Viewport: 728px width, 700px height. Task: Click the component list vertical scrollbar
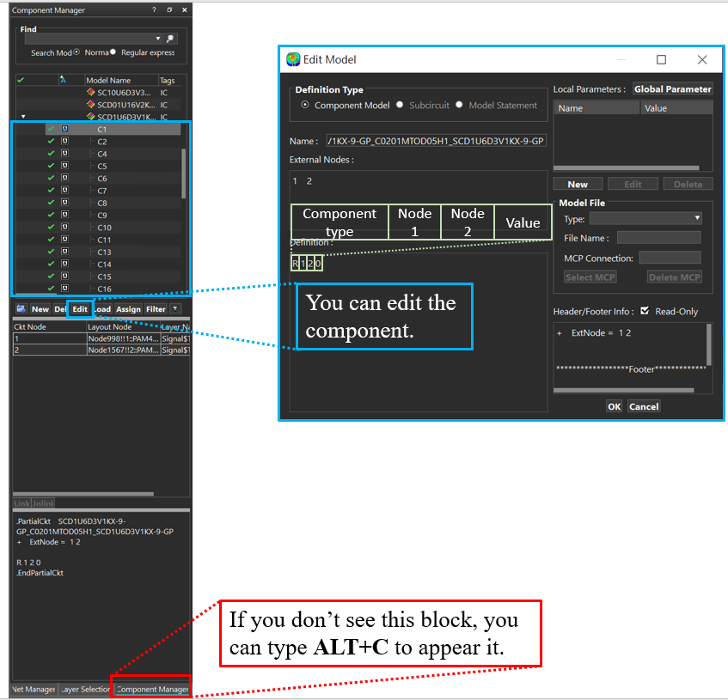tap(183, 174)
